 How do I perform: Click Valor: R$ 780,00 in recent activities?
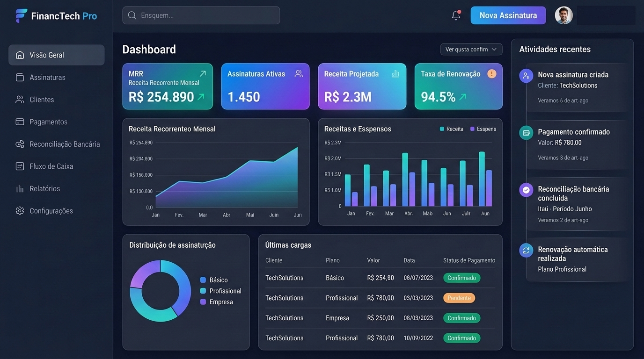point(560,143)
